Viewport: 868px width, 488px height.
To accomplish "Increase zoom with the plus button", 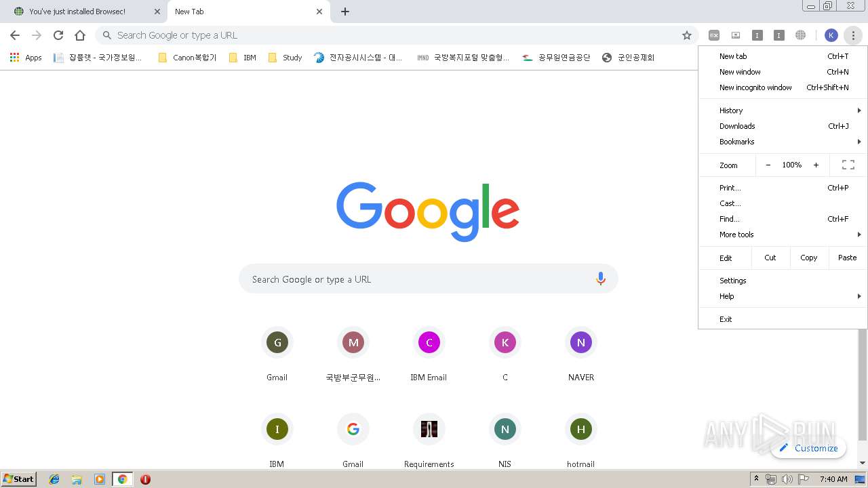I will pyautogui.click(x=816, y=165).
